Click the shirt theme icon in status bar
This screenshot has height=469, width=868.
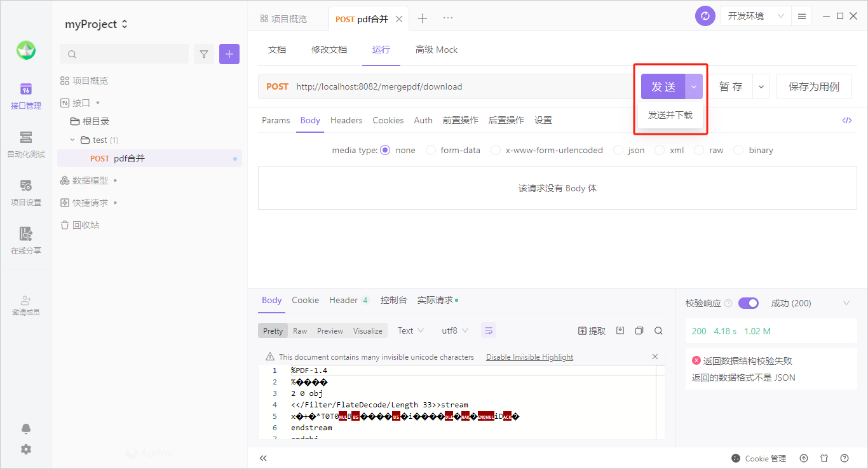click(x=824, y=458)
